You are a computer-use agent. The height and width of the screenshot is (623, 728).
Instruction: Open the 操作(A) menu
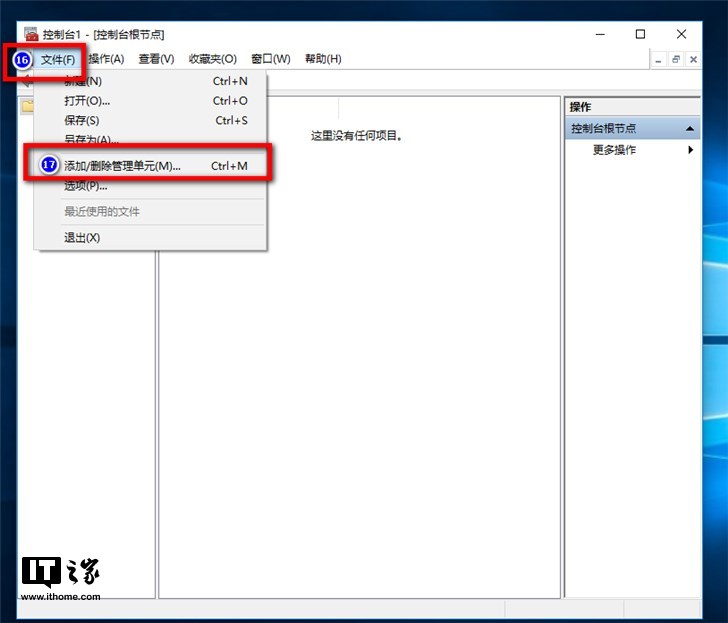pos(106,59)
